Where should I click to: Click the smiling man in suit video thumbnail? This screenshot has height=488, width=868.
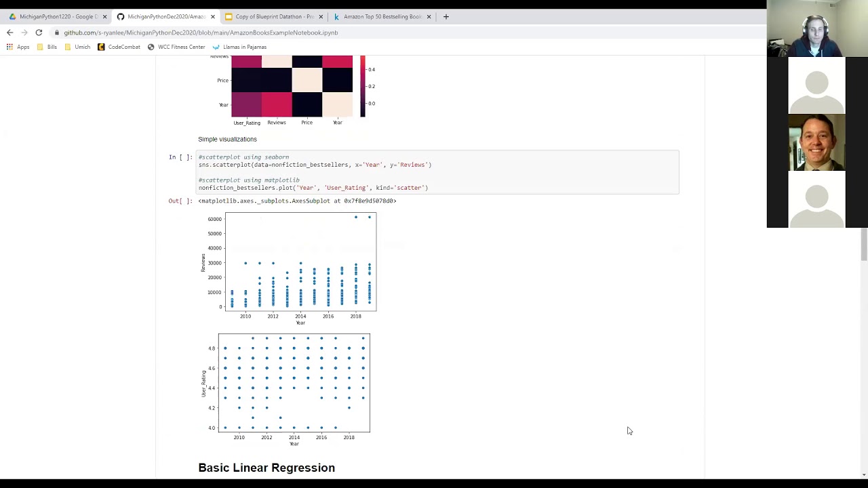(816, 142)
